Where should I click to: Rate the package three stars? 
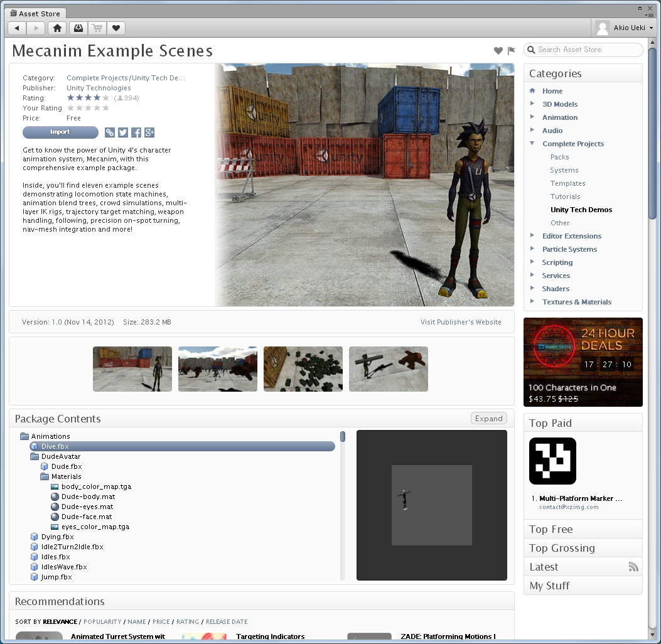88,108
